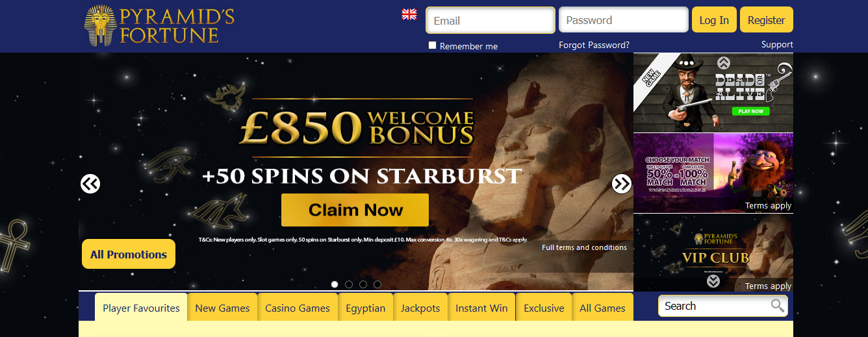Open the UK flag language selector
868x337 pixels.
pyautogui.click(x=409, y=14)
